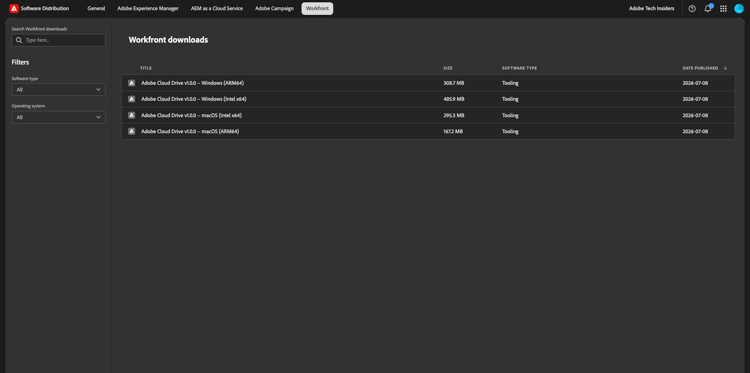Click the 167.2 MB size cell
This screenshot has height=373, width=750.
[x=453, y=131]
